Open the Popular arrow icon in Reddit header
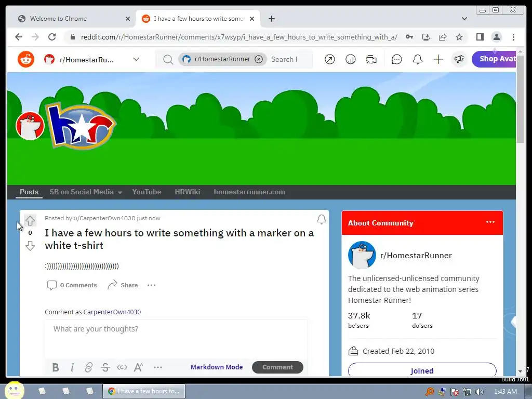This screenshot has height=399, width=532. click(329, 59)
